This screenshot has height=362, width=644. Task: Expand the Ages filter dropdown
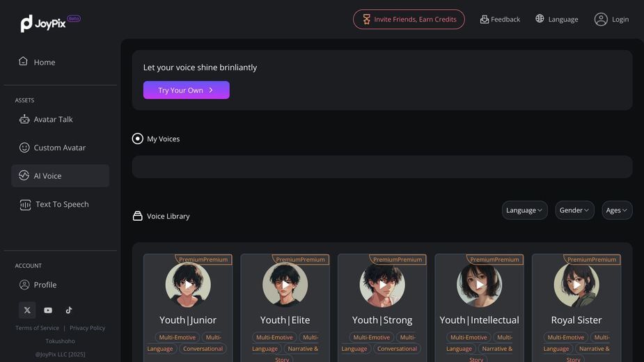click(617, 210)
